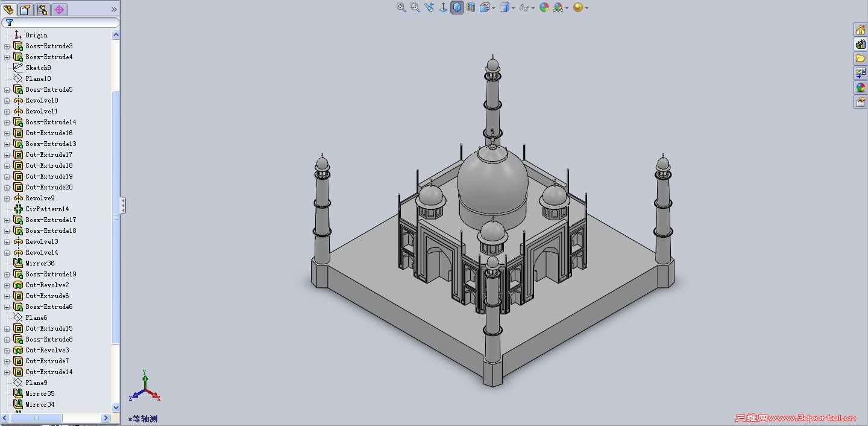This screenshot has width=868, height=426.
Task: Click the *等轴测 view name label
Action: (x=143, y=418)
